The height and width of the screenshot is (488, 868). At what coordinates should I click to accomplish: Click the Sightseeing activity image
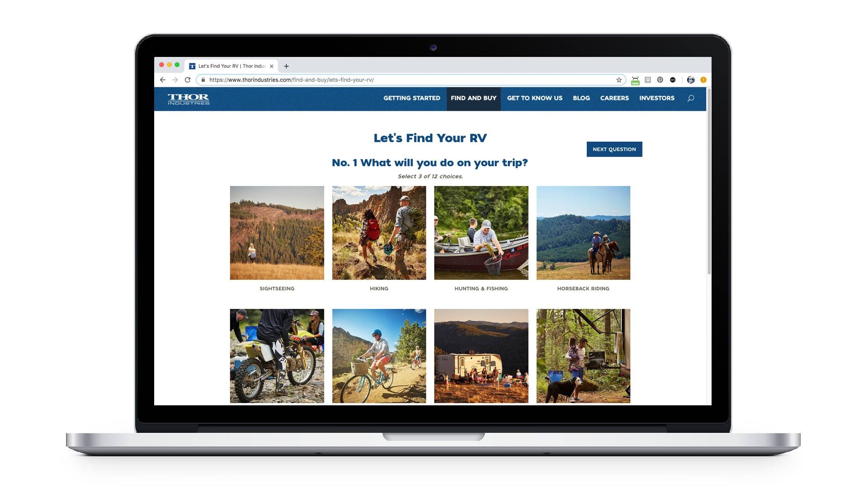[x=277, y=232]
